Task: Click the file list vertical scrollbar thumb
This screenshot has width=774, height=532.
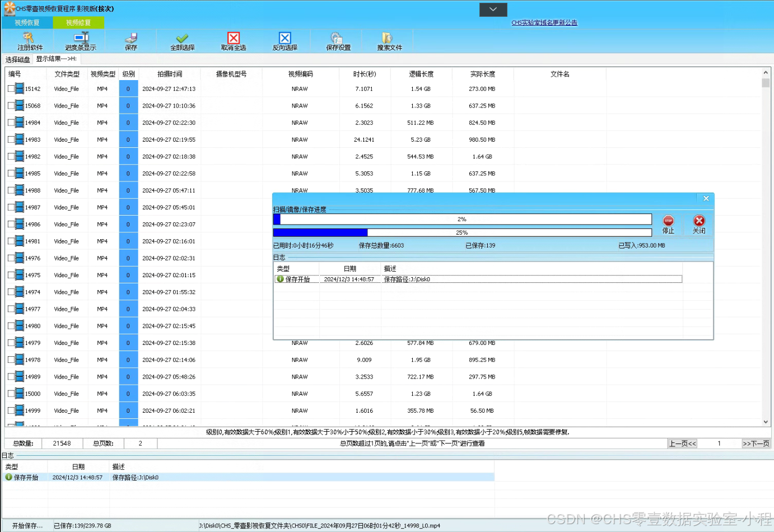Action: [766, 83]
